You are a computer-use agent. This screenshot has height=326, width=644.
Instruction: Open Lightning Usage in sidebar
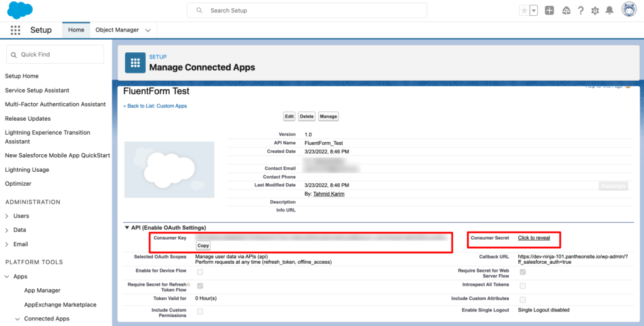(26, 169)
